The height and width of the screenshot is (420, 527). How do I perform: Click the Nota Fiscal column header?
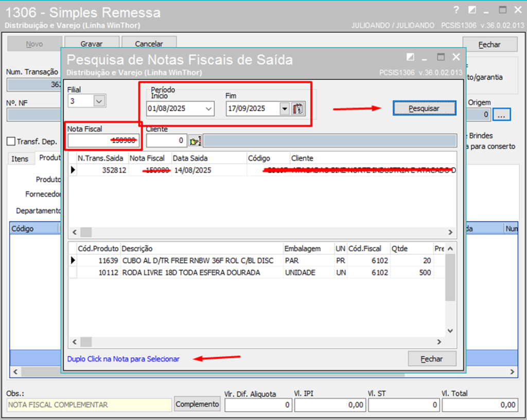click(147, 158)
